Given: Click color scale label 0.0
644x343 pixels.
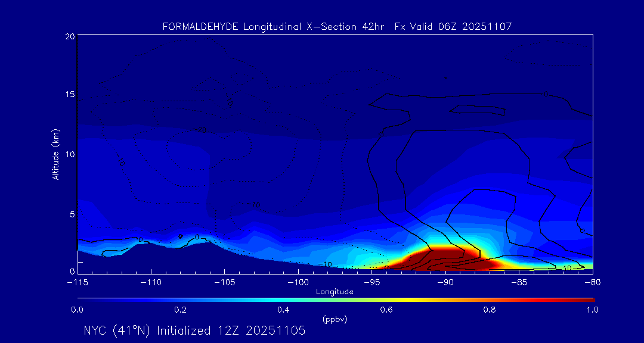Looking at the screenshot, I should (77, 310).
